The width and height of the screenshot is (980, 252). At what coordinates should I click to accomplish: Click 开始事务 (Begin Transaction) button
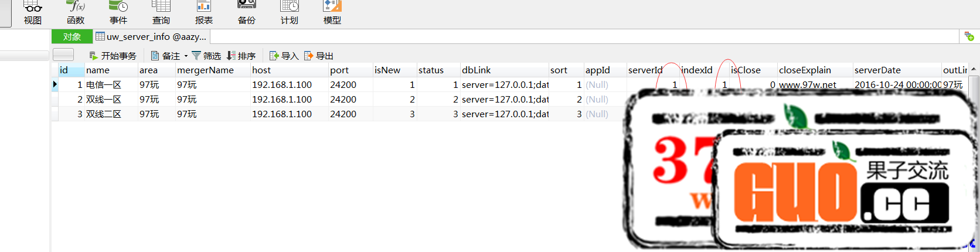click(113, 56)
